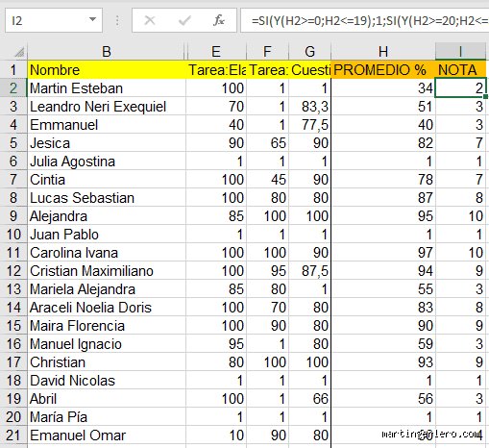
Task: Click inside the formula bar text
Action: (x=365, y=20)
